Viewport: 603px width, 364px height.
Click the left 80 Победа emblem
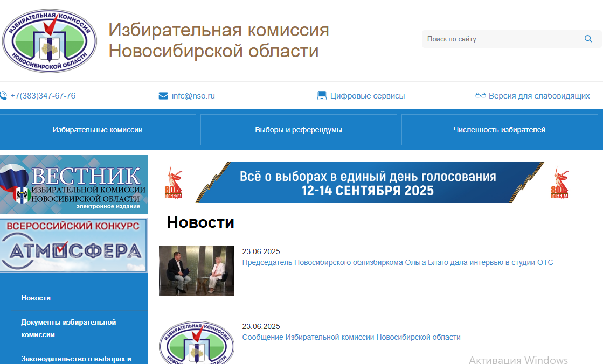(174, 183)
